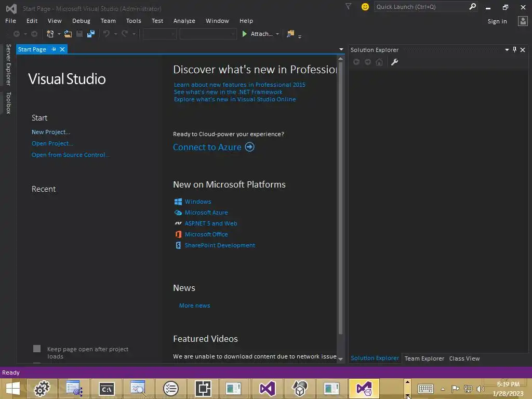
Task: Open the Solution Platforms combo box
Action: tap(208, 34)
